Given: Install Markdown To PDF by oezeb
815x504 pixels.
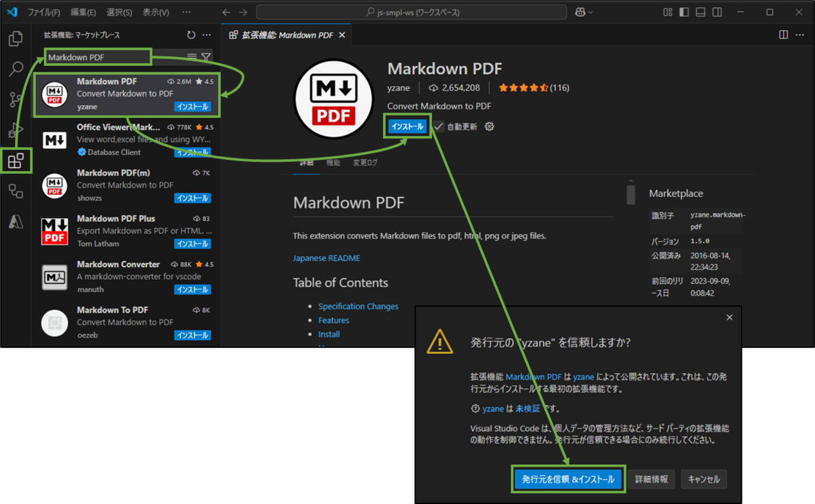Looking at the screenshot, I should tap(193, 336).
